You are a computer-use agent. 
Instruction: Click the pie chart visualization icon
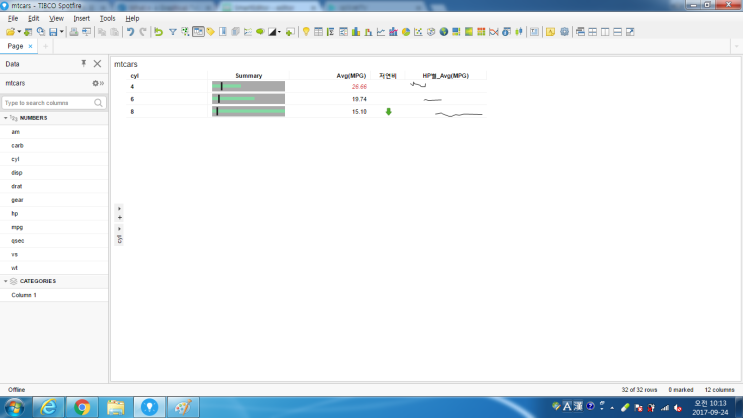406,32
